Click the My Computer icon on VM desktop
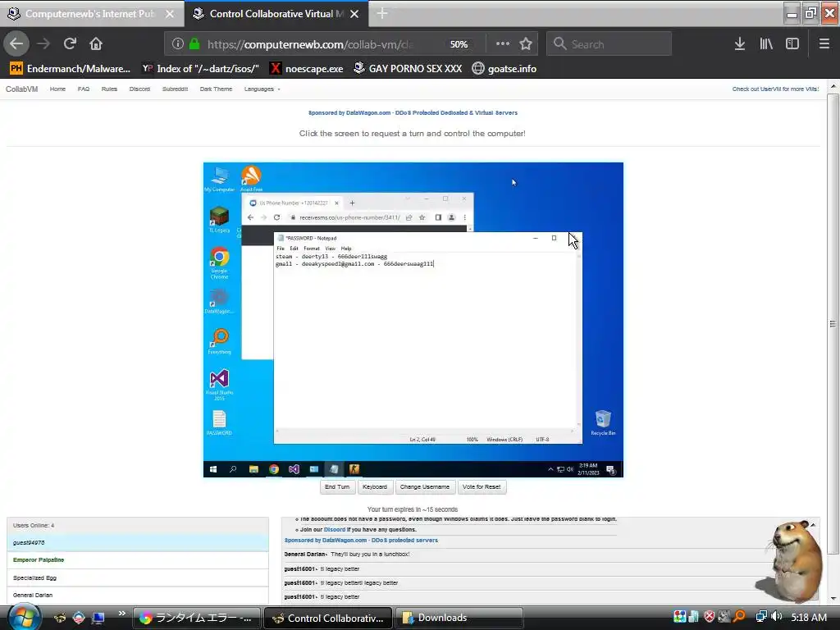Screen dimensions: 840x630 220,179
